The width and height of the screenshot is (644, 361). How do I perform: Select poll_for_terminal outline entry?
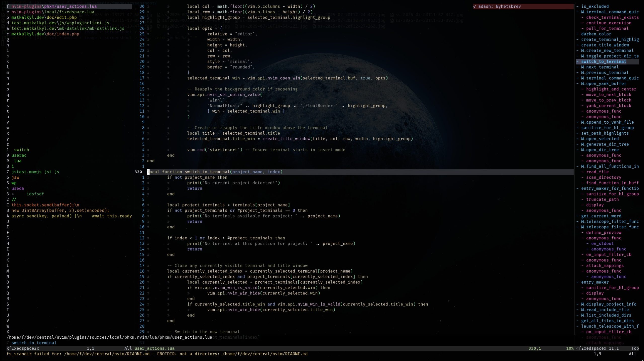607,28
